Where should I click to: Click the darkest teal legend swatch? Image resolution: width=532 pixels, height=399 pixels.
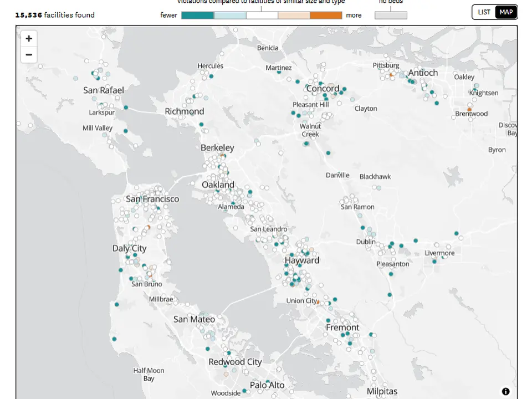(x=197, y=16)
